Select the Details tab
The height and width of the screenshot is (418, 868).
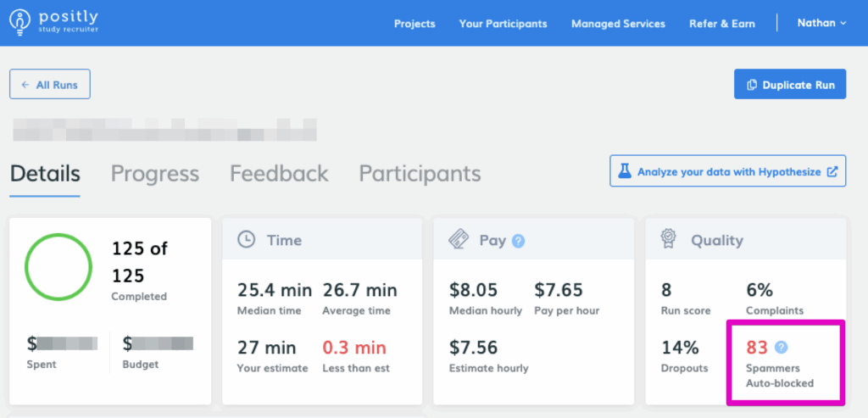pyautogui.click(x=45, y=174)
